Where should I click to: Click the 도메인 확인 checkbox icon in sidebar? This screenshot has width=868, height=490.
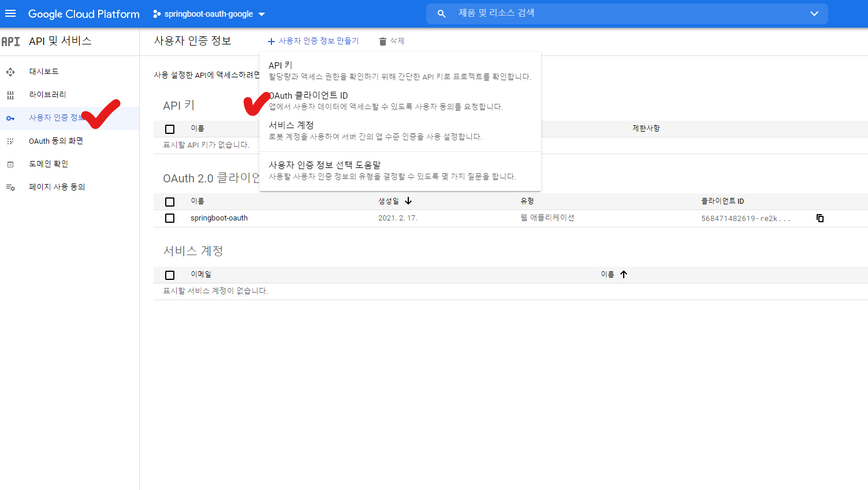tap(10, 164)
